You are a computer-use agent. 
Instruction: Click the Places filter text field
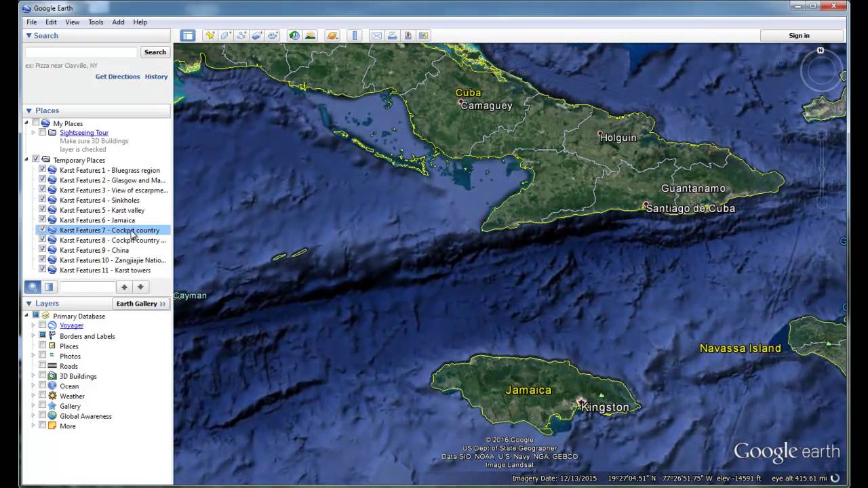[x=87, y=287]
